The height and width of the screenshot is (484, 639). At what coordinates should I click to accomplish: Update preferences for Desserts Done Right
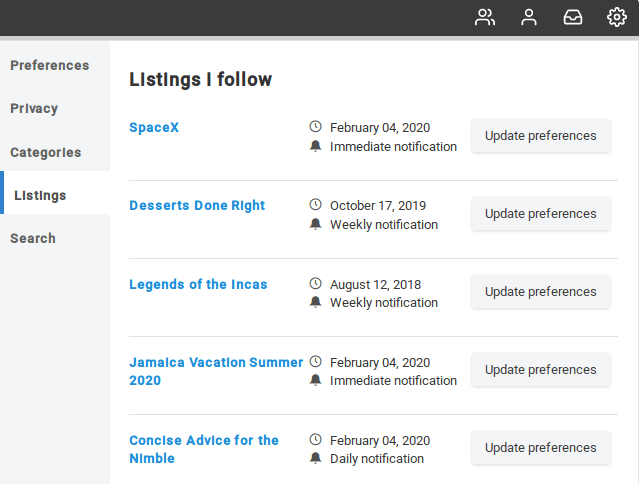[540, 214]
